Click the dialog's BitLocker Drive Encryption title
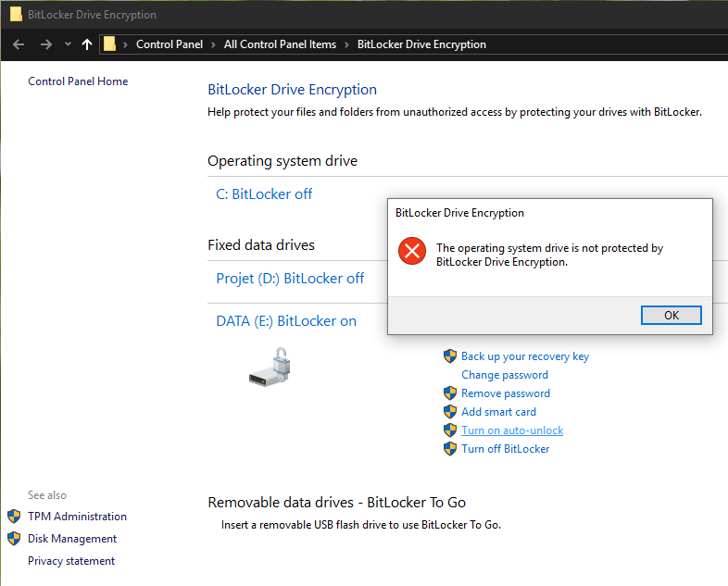The height and width of the screenshot is (586, 728). click(x=459, y=213)
